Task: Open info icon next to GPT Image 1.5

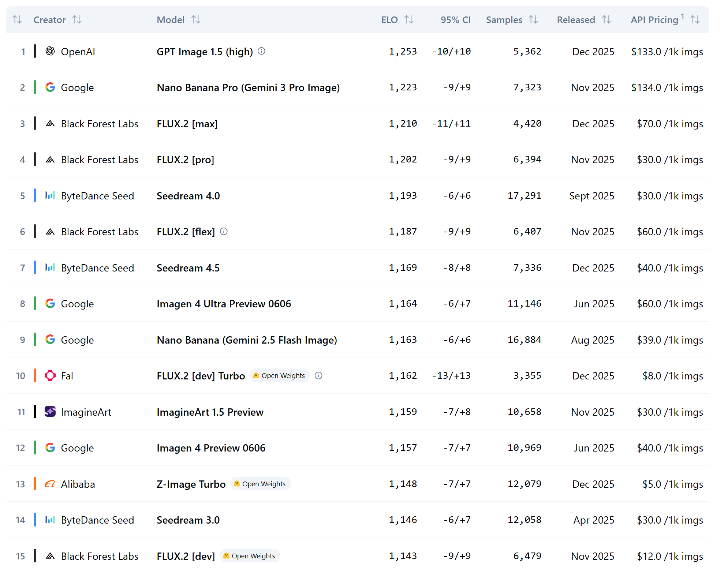Action: (261, 51)
